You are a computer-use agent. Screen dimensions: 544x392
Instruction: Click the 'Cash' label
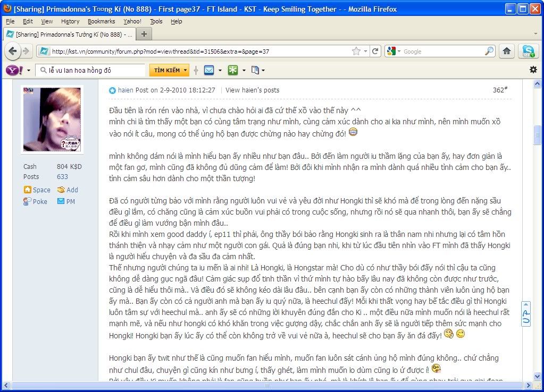(30, 166)
